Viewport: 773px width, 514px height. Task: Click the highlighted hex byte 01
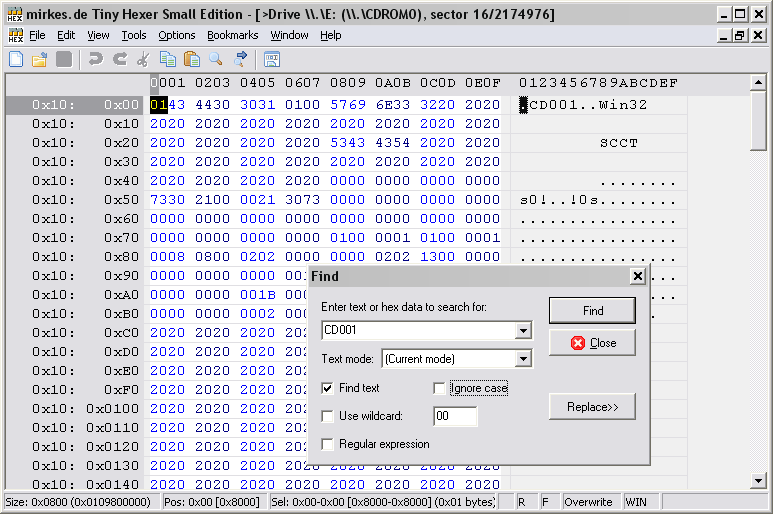click(159, 105)
